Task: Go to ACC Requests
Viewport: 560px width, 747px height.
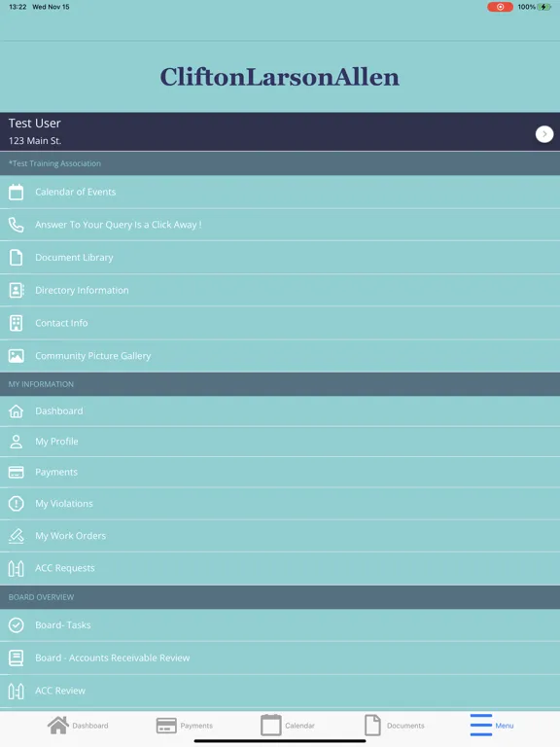Action: pos(280,568)
